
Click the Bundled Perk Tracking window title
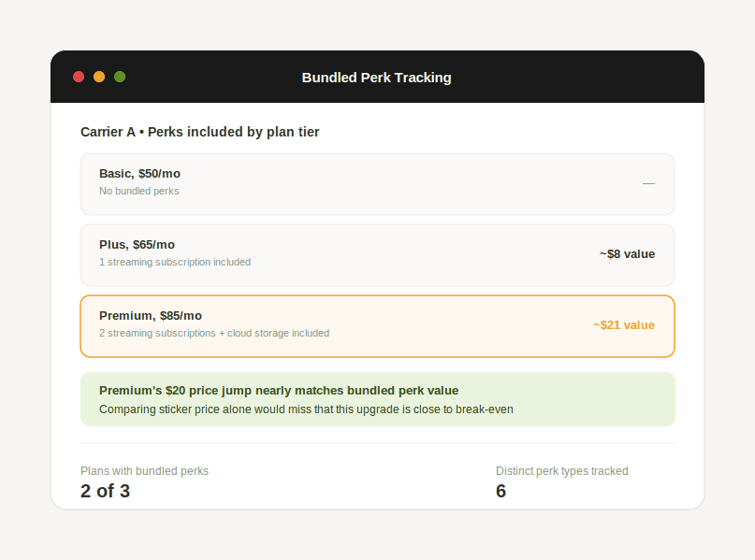pyautogui.click(x=376, y=78)
